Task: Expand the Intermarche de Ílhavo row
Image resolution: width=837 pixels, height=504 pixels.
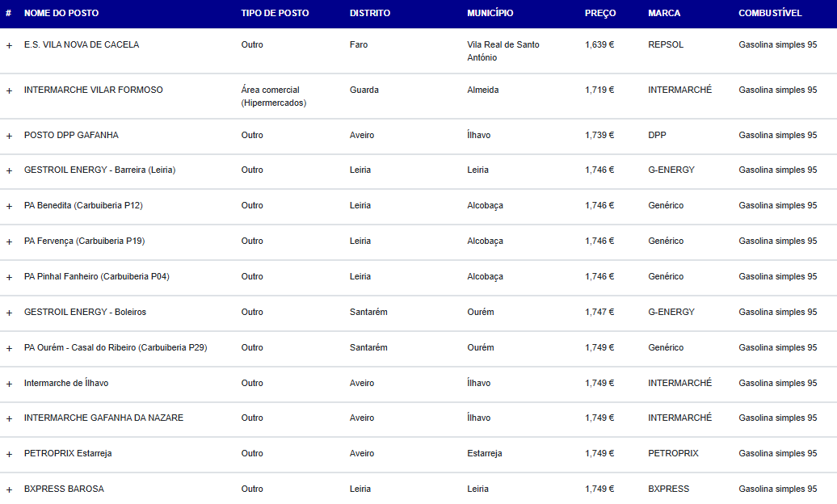Action: pyautogui.click(x=9, y=384)
